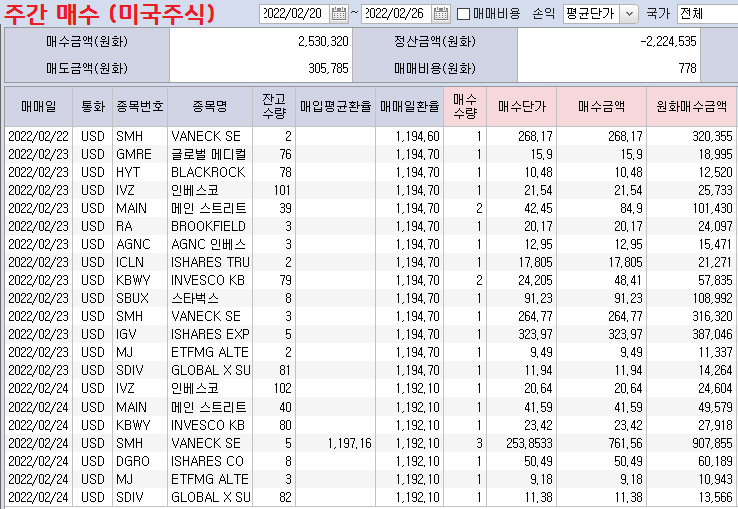Viewport: 738px width, 509px height.
Task: Select the 원화매수금액 value 316,320
Action: (691, 316)
